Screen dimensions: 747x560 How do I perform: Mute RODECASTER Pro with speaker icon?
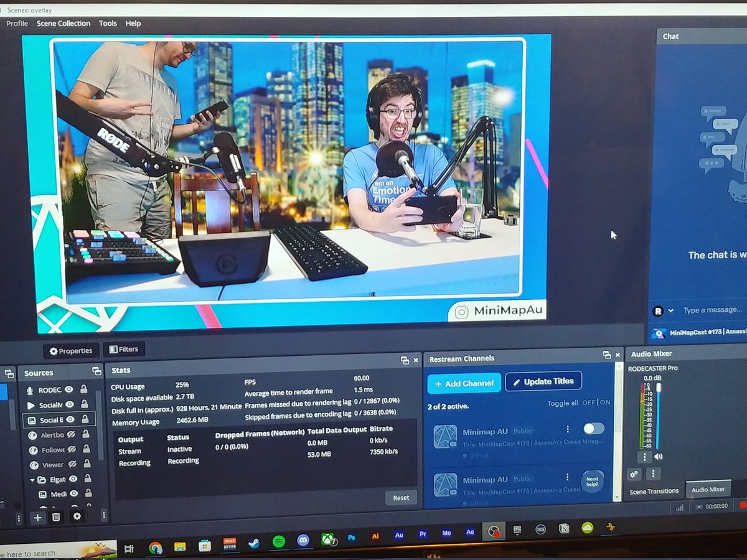pyautogui.click(x=659, y=457)
